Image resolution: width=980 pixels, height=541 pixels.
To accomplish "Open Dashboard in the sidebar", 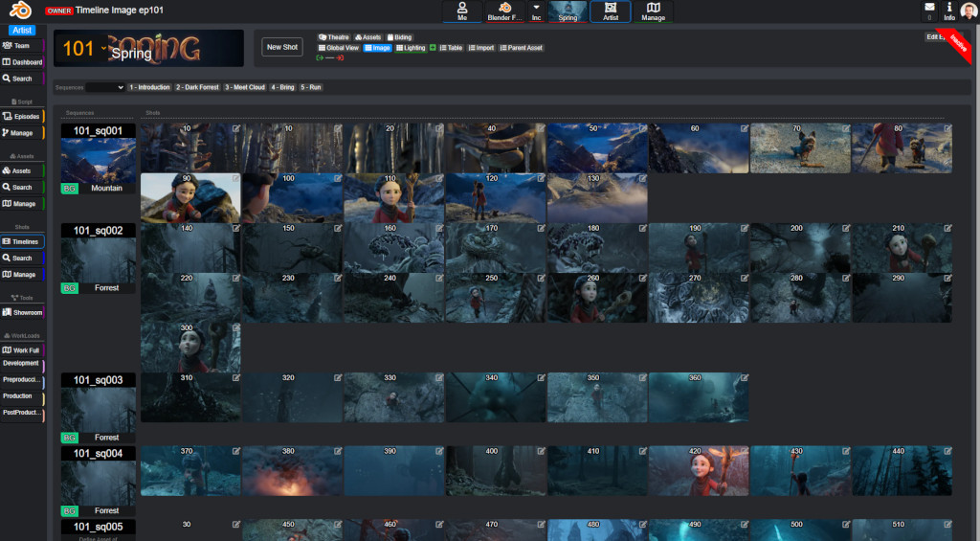I will tap(22, 62).
